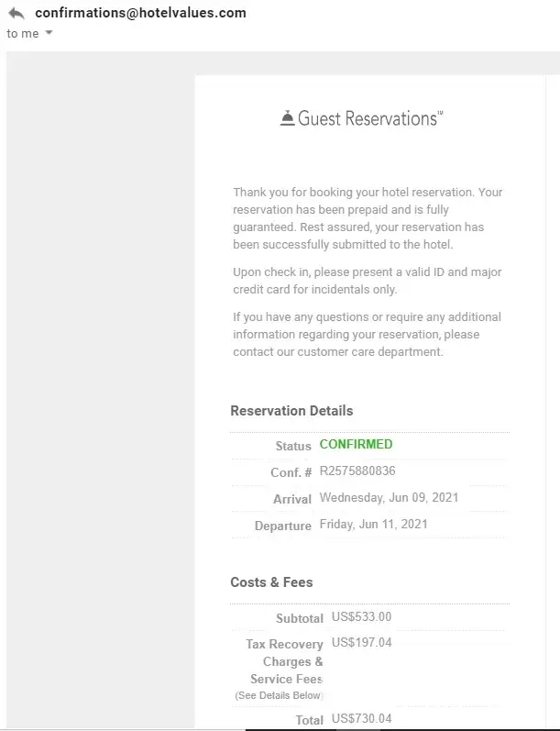Screen dimensions: 560x731
Task: Click departure date Friday, Jun 11, 2021
Action: (373, 525)
